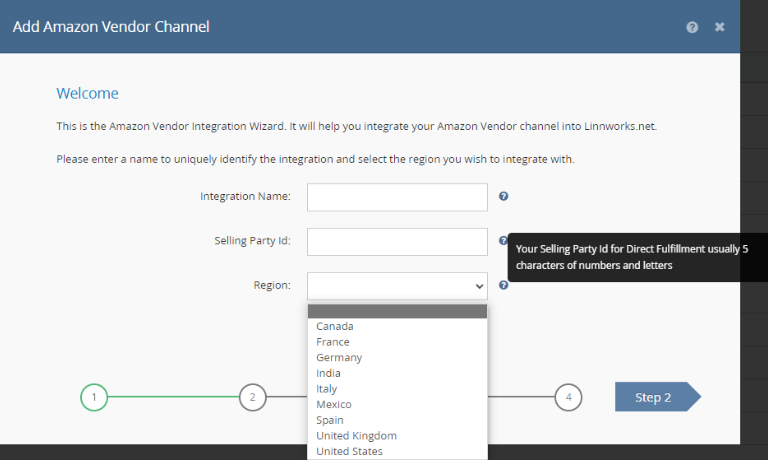768x460 pixels.
Task: Click the Integration Name text field
Action: (397, 197)
